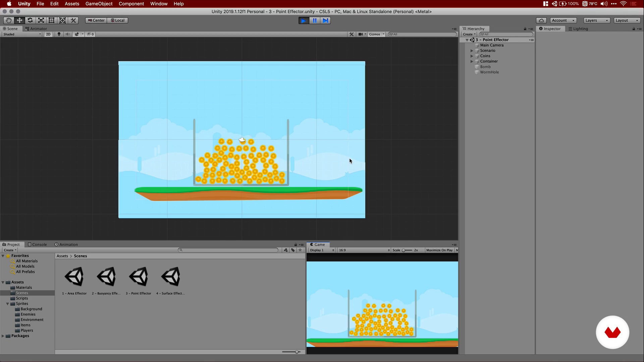Select the Rotate tool
The image size is (644, 362).
click(x=30, y=20)
